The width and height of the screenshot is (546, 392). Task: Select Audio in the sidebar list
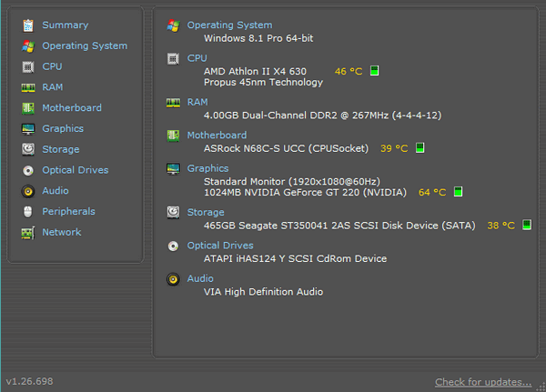point(55,191)
